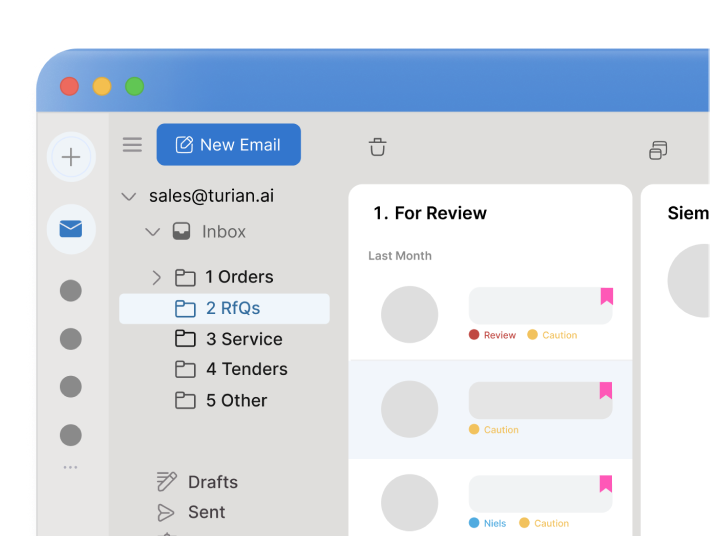710x536 pixels.
Task: Open the Sent folder
Action: click(x=191, y=512)
